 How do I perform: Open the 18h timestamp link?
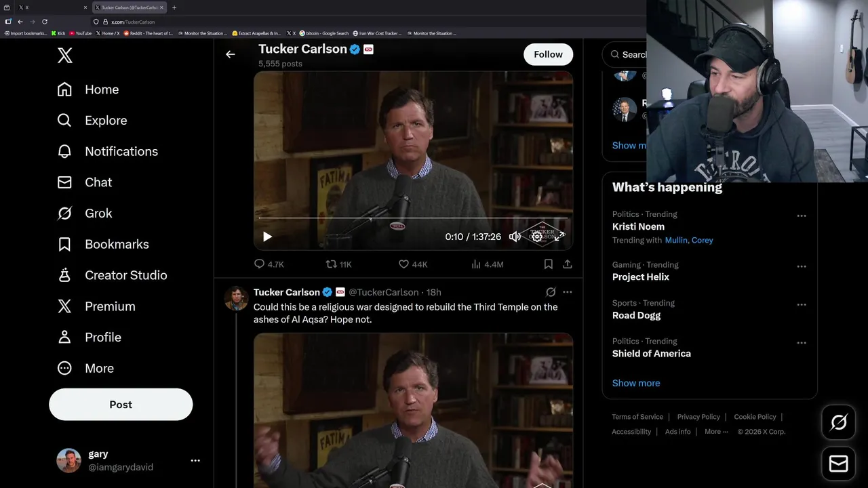point(433,292)
